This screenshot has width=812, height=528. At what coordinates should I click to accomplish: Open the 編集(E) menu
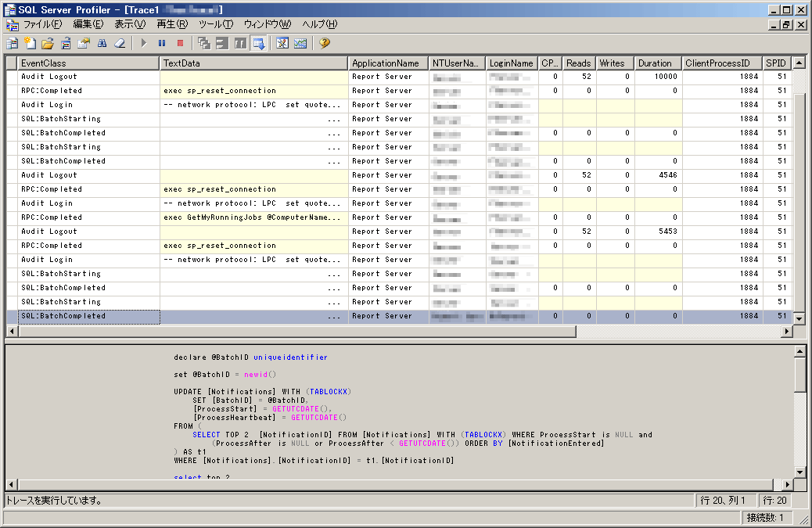(88, 24)
